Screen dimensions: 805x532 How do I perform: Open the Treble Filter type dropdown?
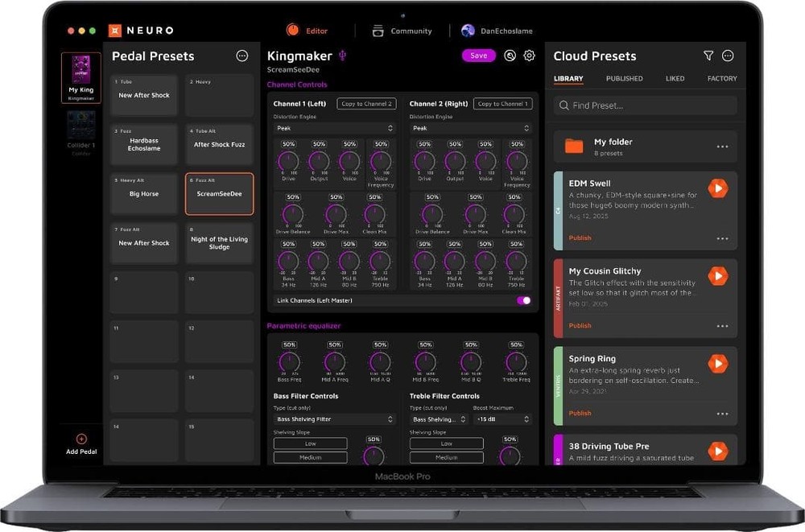coord(439,419)
